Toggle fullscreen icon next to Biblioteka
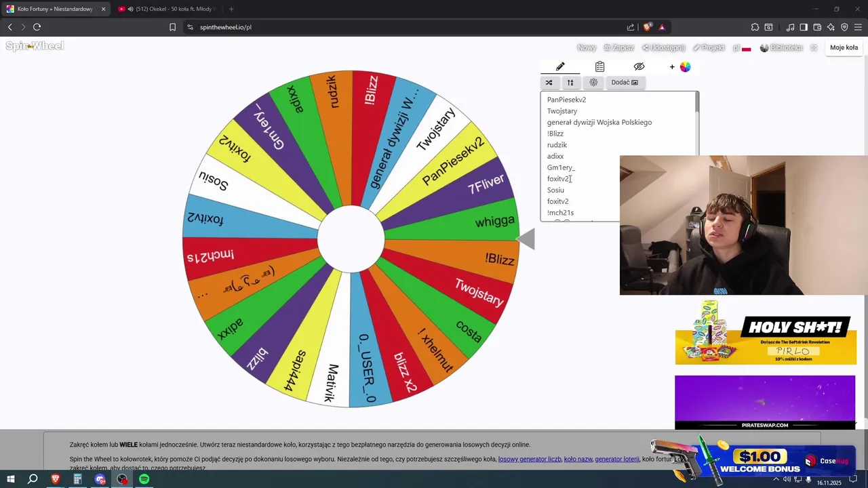The image size is (868, 488). pyautogui.click(x=814, y=48)
